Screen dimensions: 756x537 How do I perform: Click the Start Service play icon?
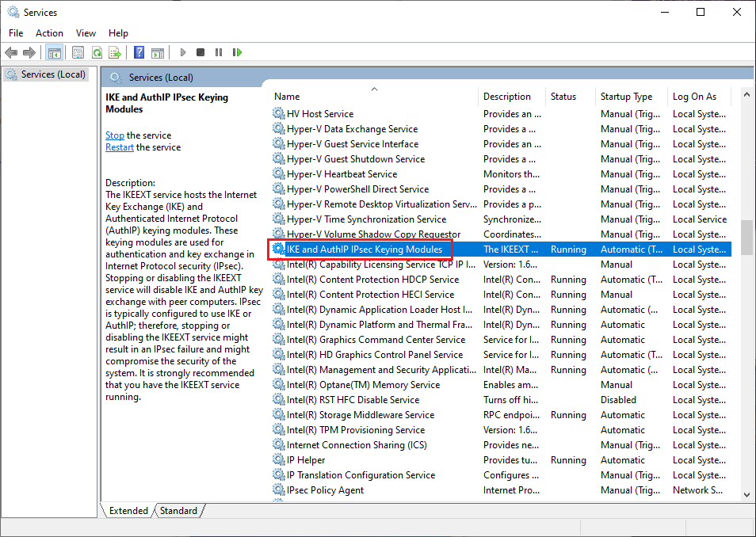[x=183, y=52]
